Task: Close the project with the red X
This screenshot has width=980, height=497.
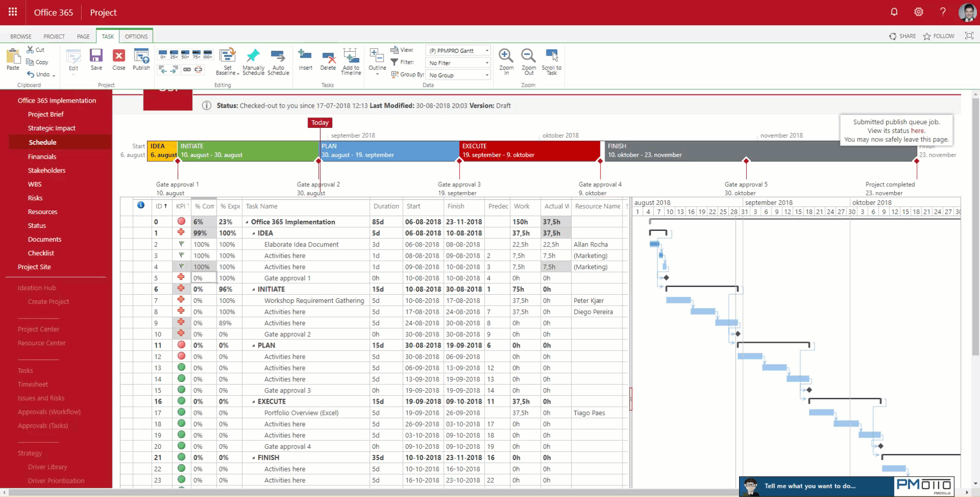Action: pos(119,60)
